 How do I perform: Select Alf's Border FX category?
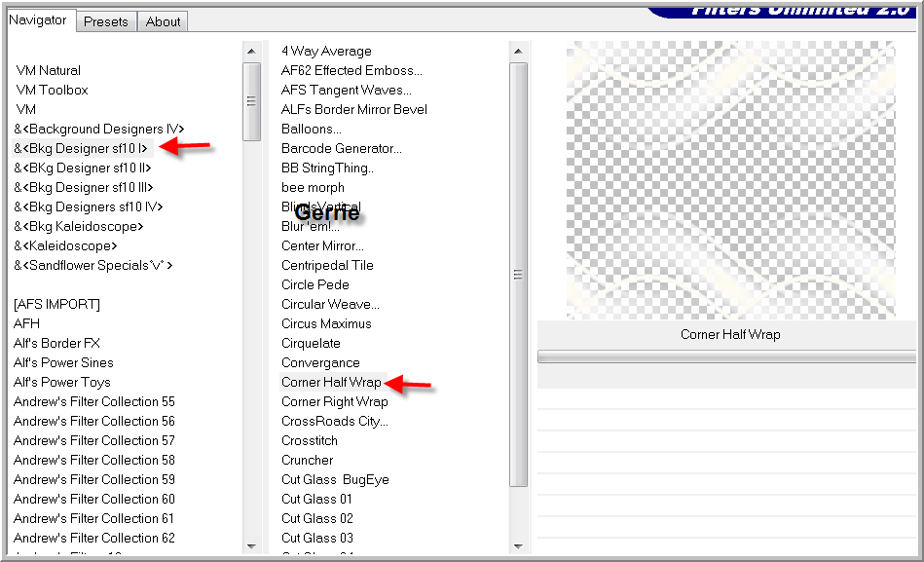pyautogui.click(x=56, y=343)
